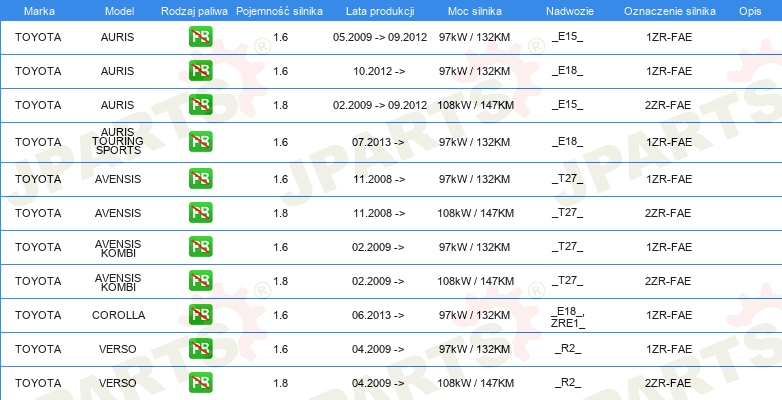The width and height of the screenshot is (782, 400).
Task: Click the fuel icon for Auris Touring Sports
Action: pos(200,142)
